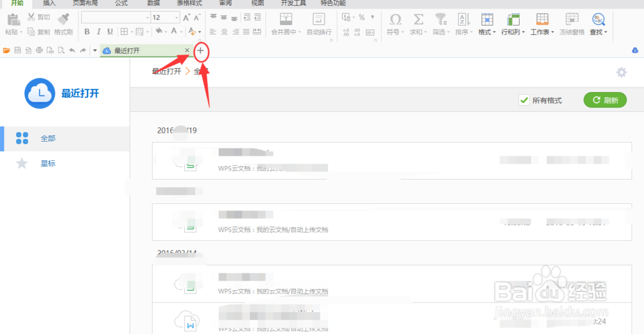Select 全部 in the sidebar
Screen dimensions: 644x334
pyautogui.click(x=64, y=138)
